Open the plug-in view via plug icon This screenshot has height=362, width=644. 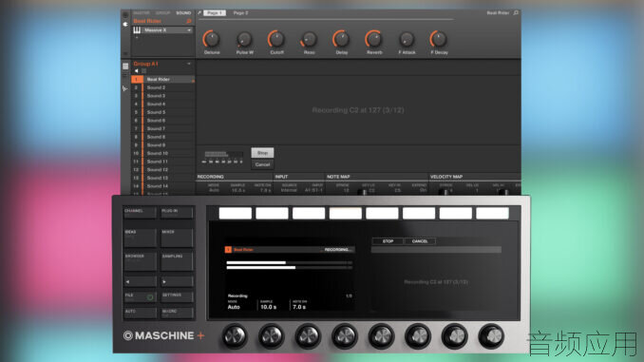click(x=125, y=25)
